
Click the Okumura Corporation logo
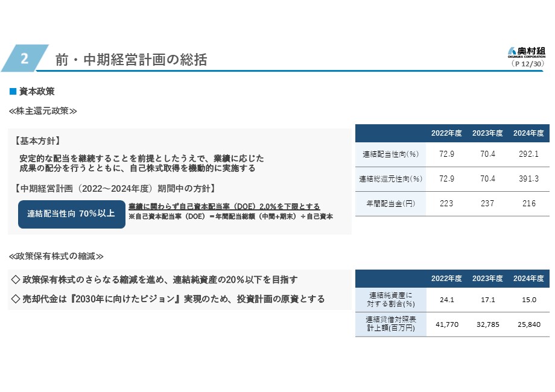point(526,52)
